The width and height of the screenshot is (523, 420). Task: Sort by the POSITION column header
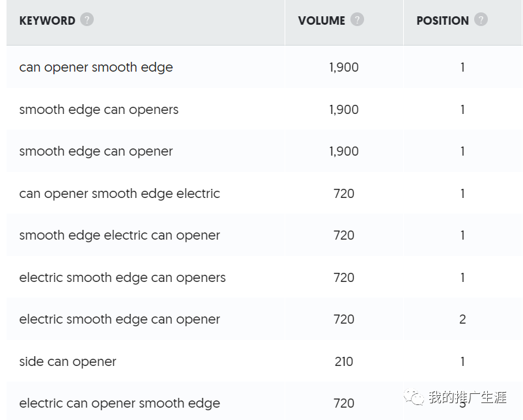(x=442, y=21)
